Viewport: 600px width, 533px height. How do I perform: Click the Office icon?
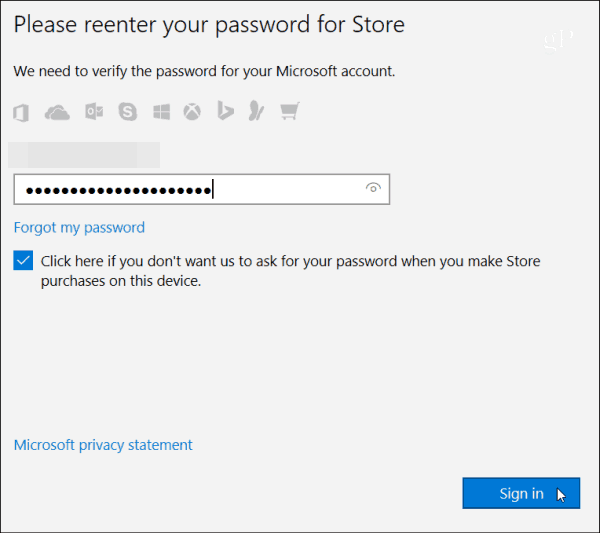coord(21,112)
